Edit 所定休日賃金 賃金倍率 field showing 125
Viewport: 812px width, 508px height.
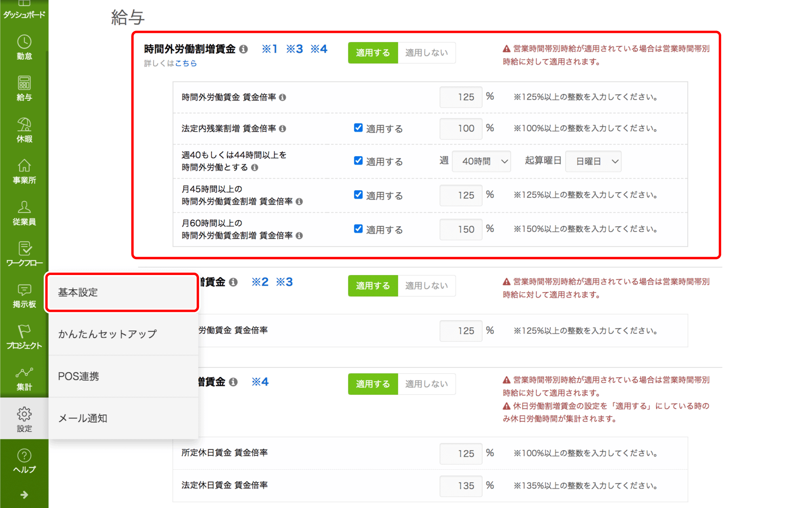461,454
